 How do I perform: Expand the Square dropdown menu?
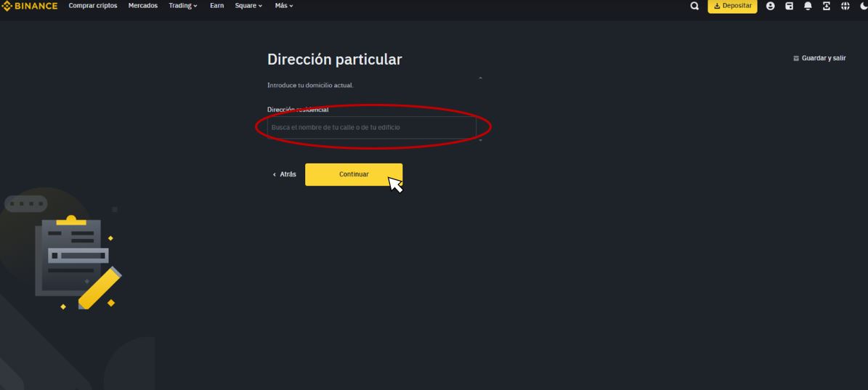point(248,6)
